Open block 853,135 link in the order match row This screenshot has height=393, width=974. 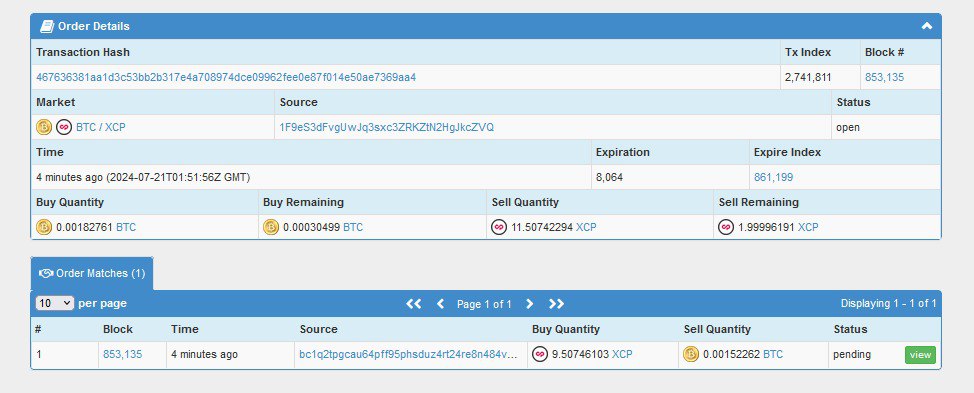[x=122, y=355]
